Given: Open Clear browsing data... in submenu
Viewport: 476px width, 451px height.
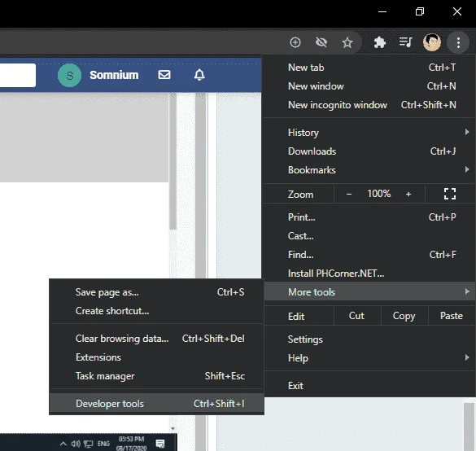Looking at the screenshot, I should (x=156, y=339).
